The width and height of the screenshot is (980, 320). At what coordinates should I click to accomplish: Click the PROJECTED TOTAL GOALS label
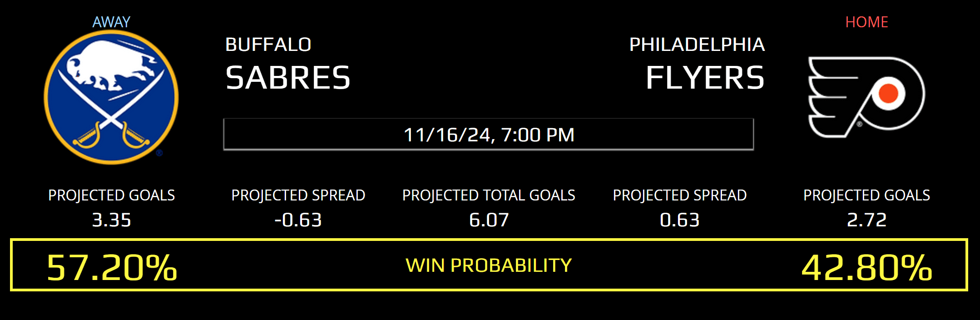(489, 195)
